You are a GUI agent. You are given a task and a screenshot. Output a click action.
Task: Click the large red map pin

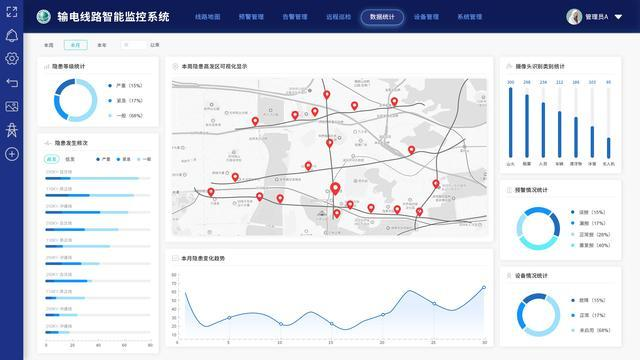(x=335, y=189)
